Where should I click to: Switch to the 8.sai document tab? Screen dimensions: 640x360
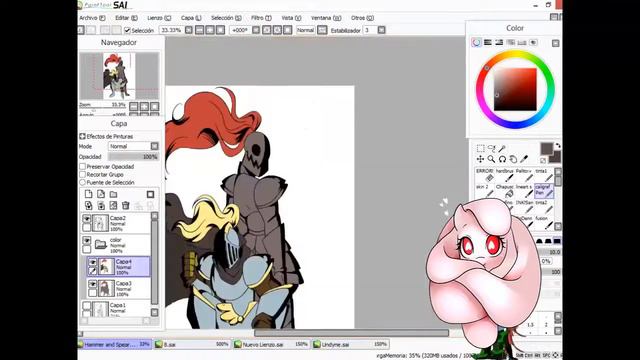tap(193, 344)
